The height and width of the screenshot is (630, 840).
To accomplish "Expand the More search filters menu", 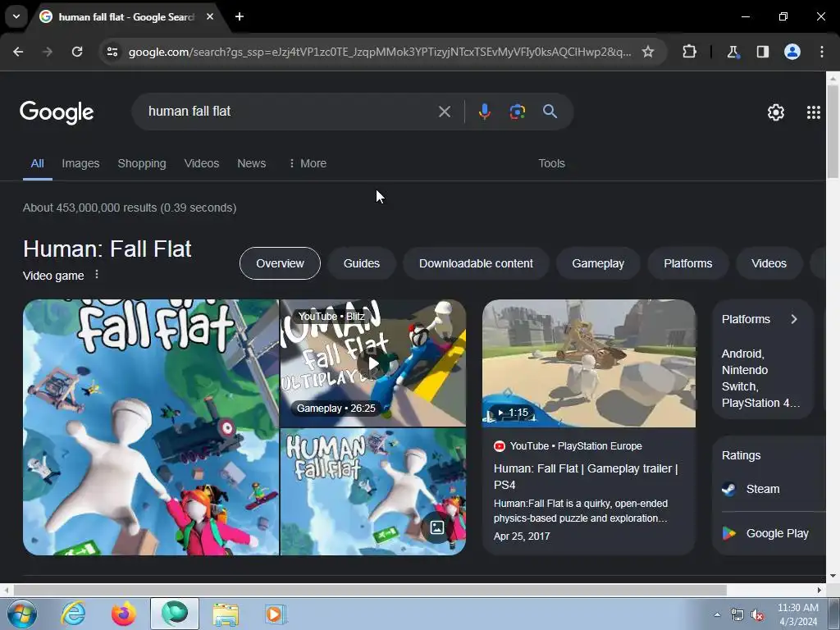I will coord(307,163).
